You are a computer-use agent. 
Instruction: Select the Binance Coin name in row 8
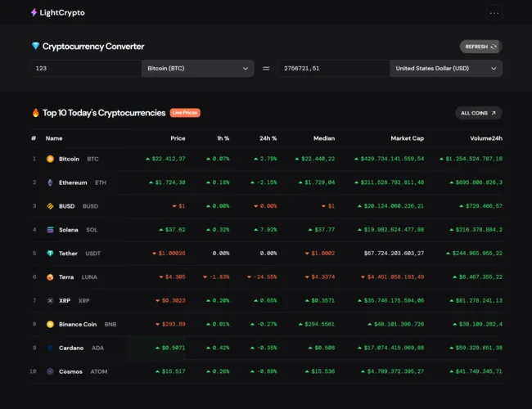78,324
